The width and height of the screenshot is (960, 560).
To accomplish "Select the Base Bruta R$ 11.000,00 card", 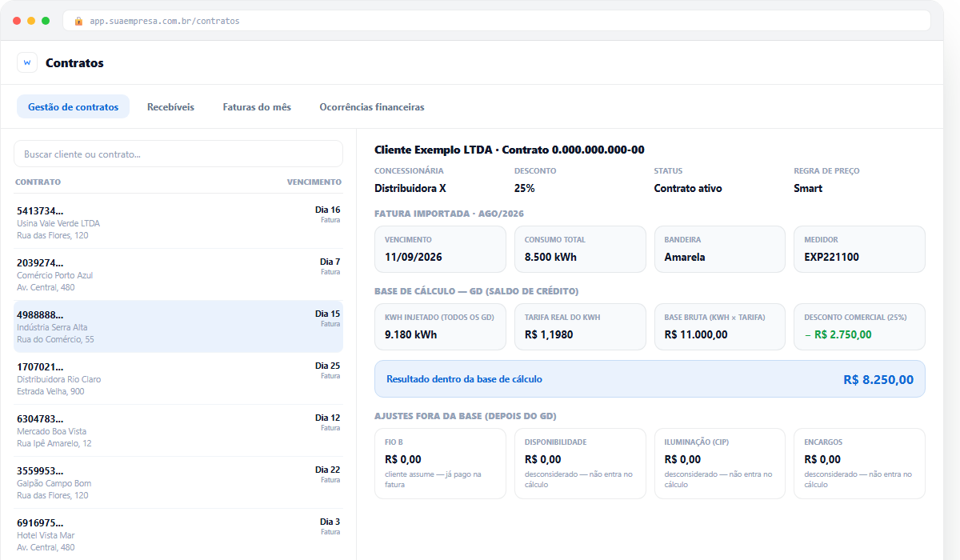I will click(x=720, y=326).
